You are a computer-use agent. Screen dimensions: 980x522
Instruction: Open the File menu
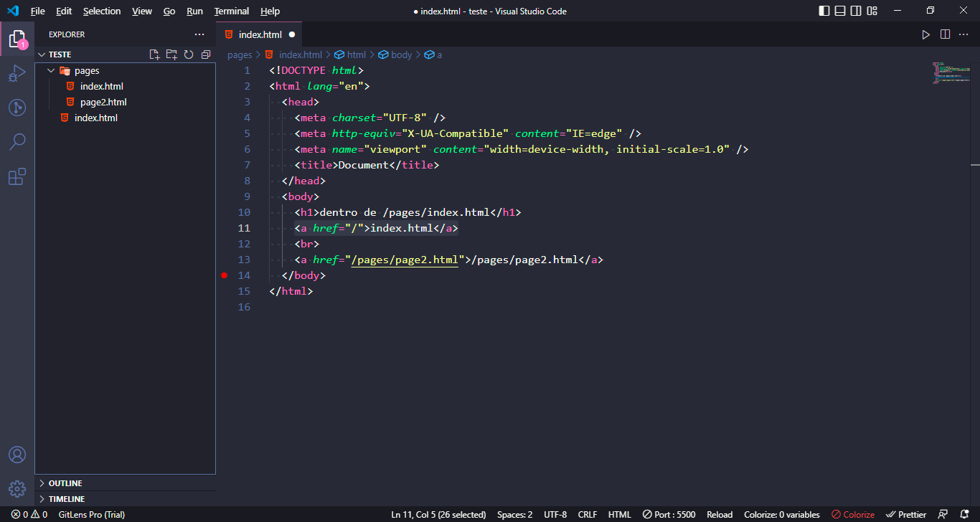[x=38, y=11]
